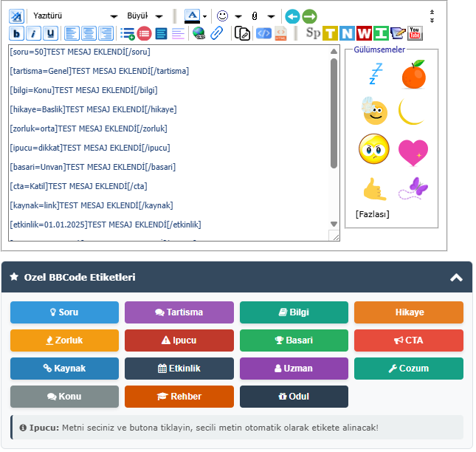Insert the pink heart smiley

pyautogui.click(x=413, y=151)
